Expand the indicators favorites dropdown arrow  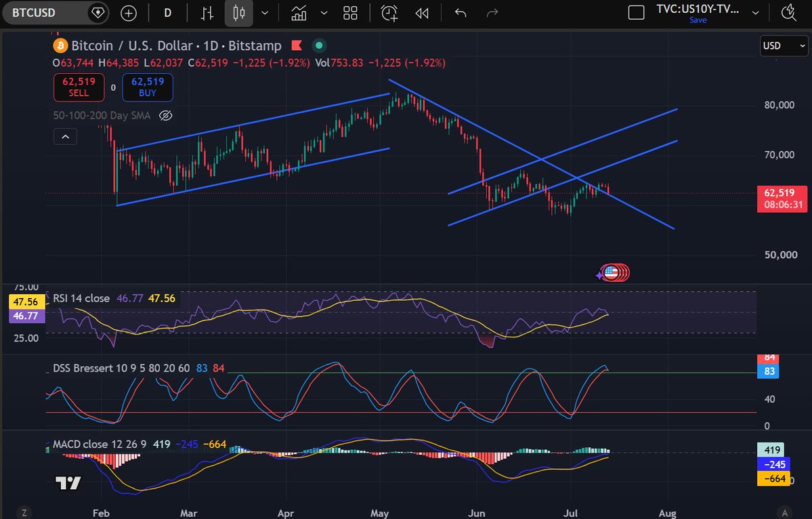[324, 13]
